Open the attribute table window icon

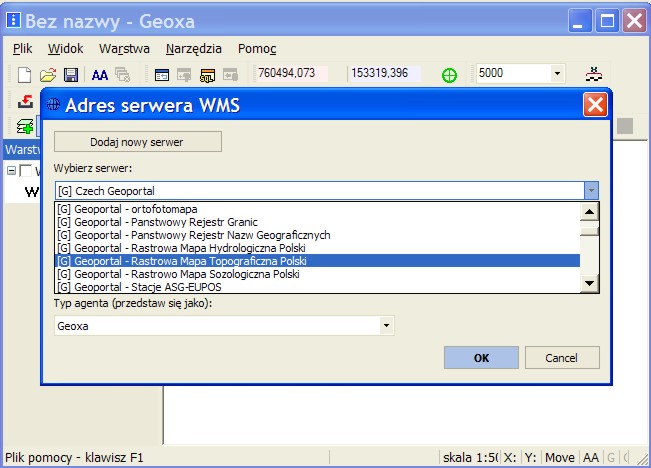pyautogui.click(x=162, y=75)
